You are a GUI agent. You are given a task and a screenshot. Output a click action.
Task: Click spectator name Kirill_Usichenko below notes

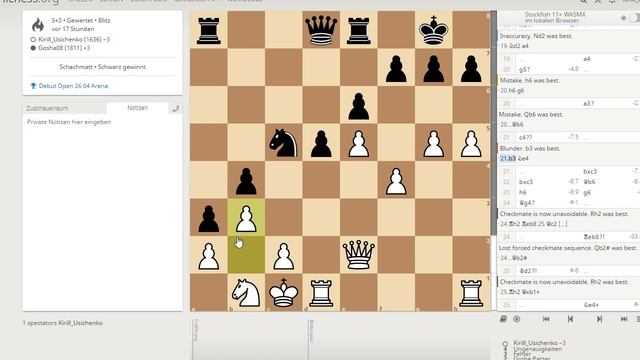(80, 323)
